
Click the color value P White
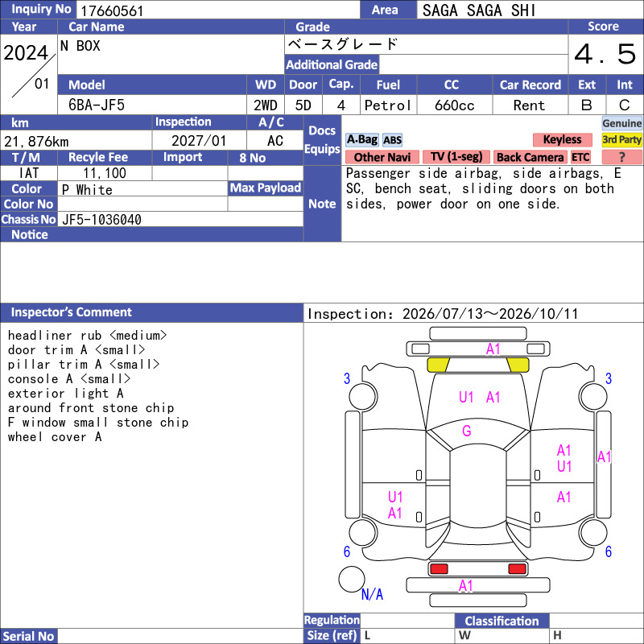point(87,190)
